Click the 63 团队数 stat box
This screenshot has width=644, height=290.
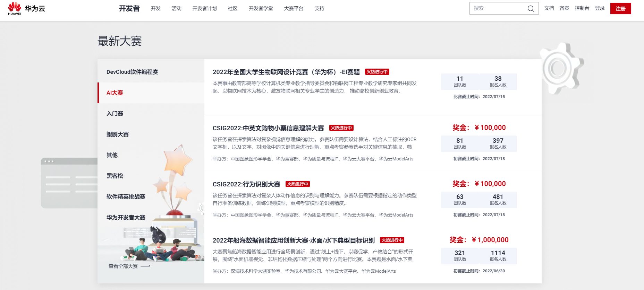460,200
